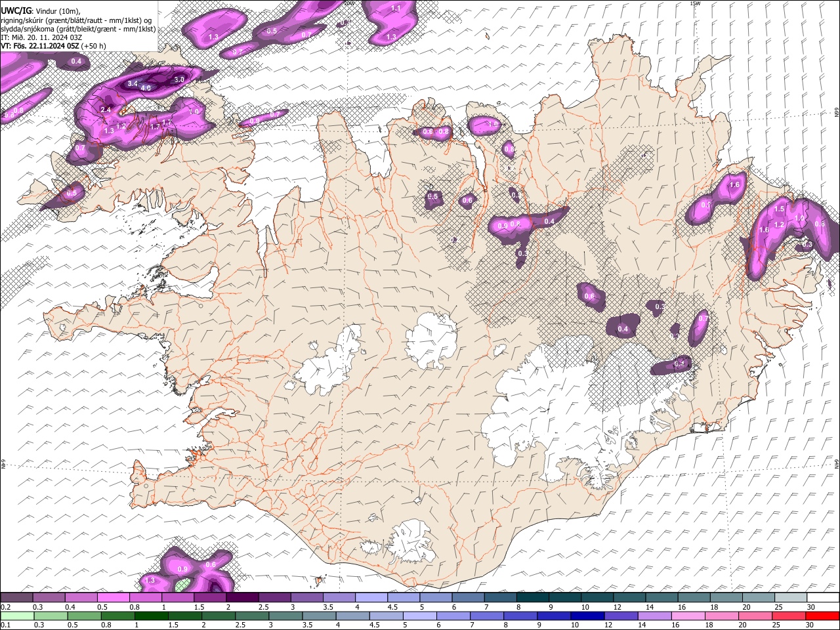Click the mauve 0.2 snow legend swatch

(16, 597)
